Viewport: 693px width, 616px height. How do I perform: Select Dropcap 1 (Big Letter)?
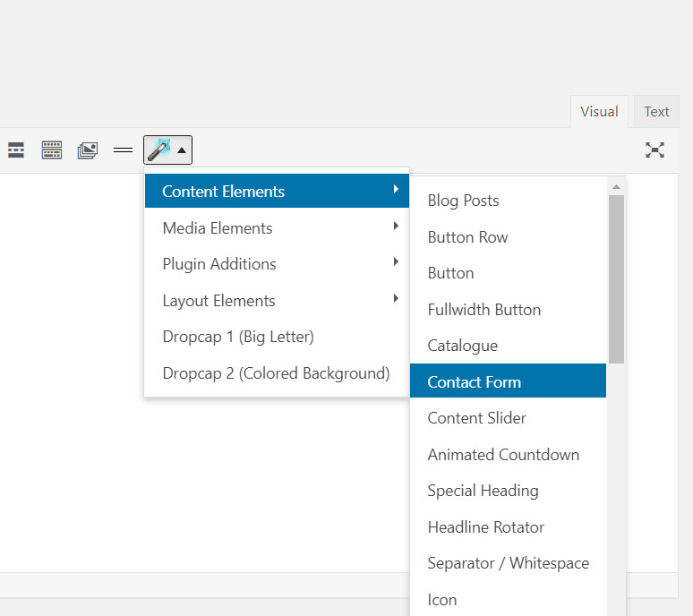click(278, 337)
